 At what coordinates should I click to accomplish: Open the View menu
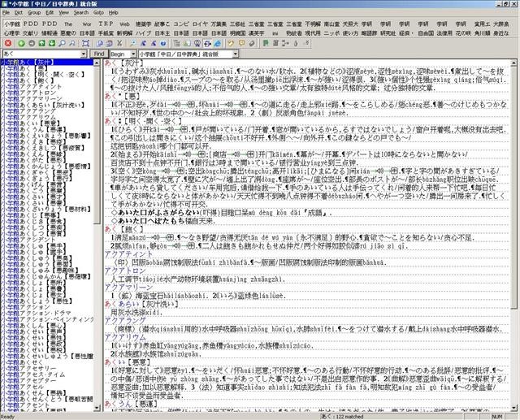click(x=63, y=13)
